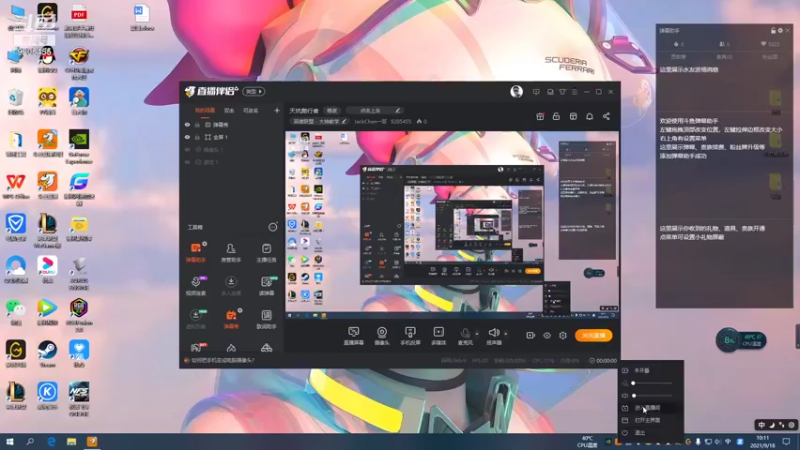This screenshot has width=800, height=450.
Task: Toggle visibility eye of the 摄像头 1 source
Action: (187, 149)
